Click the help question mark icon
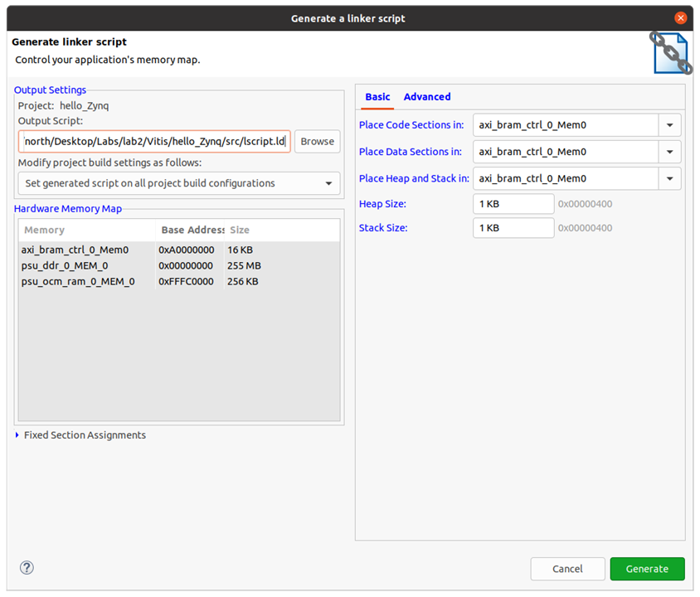 [27, 568]
